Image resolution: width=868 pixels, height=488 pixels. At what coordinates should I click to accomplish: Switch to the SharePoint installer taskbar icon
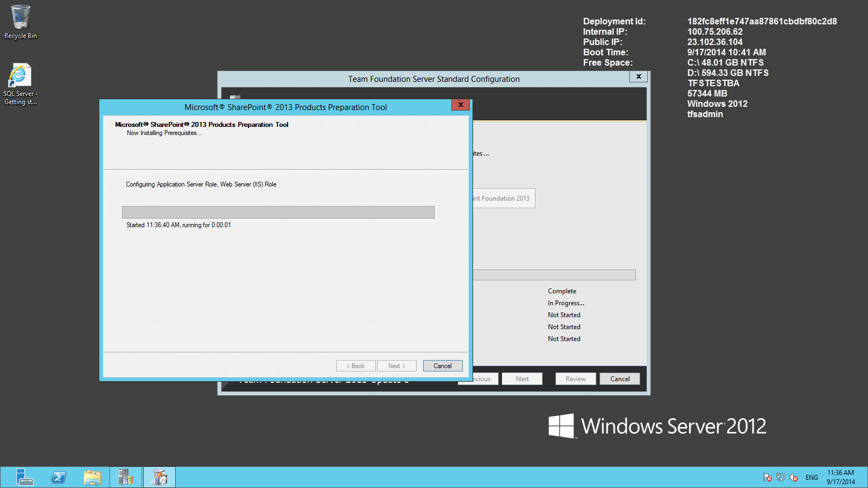tap(159, 477)
